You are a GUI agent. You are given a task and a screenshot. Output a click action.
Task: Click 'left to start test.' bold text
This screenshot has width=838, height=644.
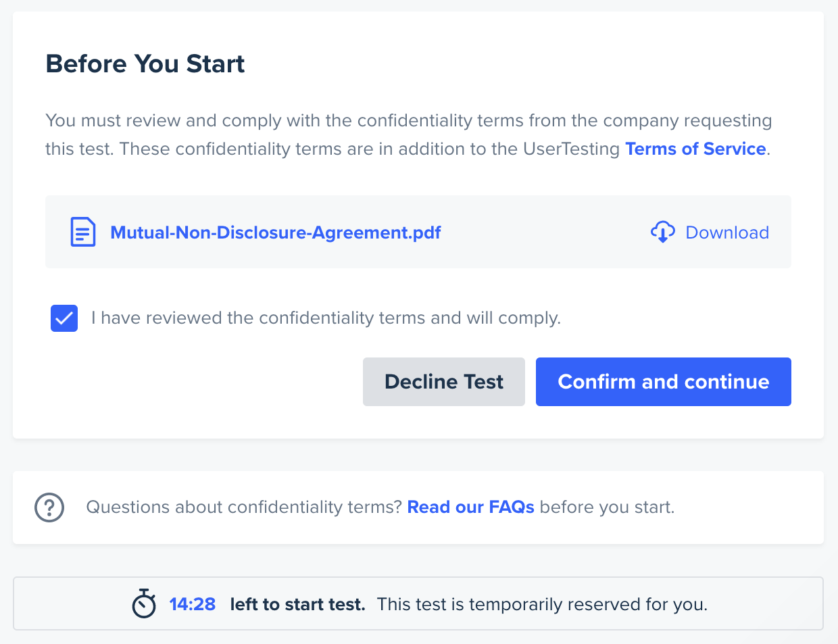pyautogui.click(x=297, y=604)
